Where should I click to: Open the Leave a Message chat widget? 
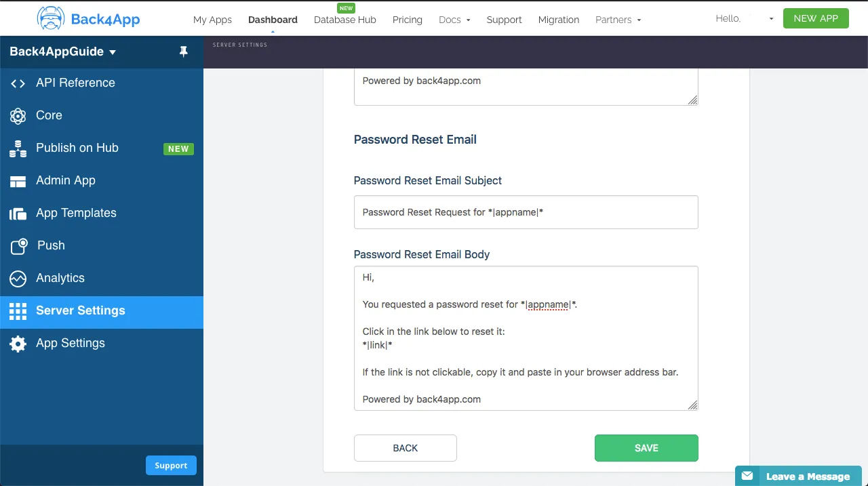(x=797, y=476)
